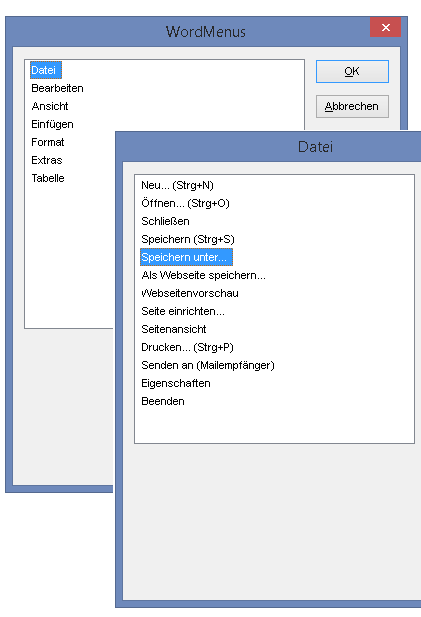The width and height of the screenshot is (421, 617).
Task: Select the Seitenansicht entry
Action: 174,329
